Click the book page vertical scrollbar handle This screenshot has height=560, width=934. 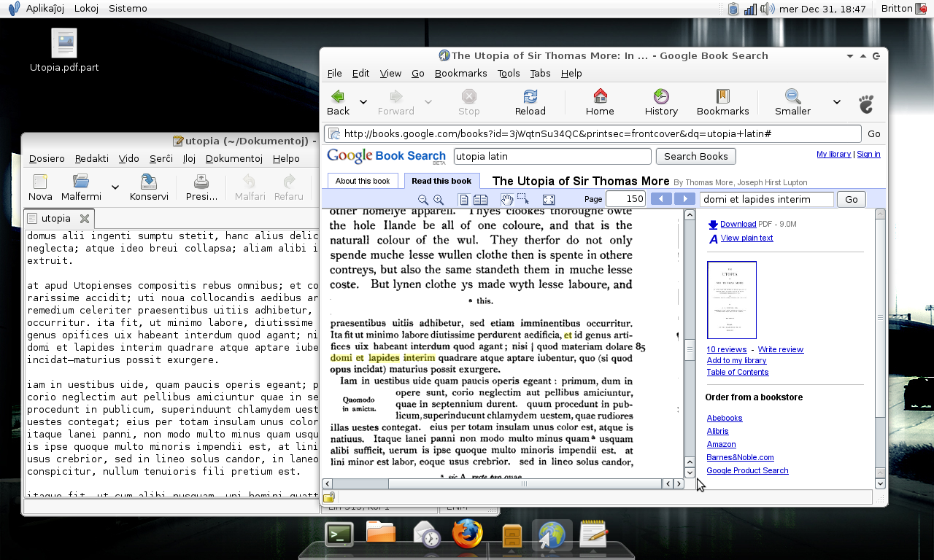[689, 351]
